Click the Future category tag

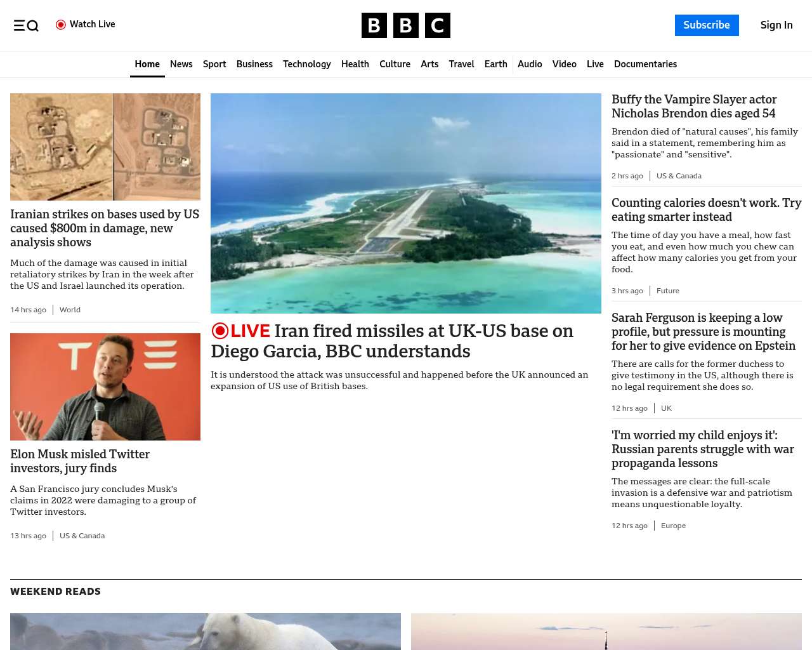(x=668, y=291)
